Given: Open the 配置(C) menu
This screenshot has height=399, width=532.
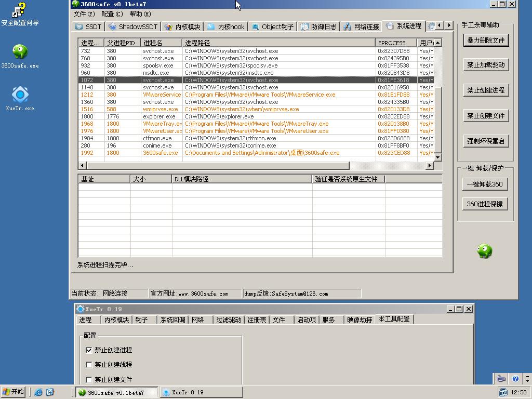Looking at the screenshot, I should point(112,14).
